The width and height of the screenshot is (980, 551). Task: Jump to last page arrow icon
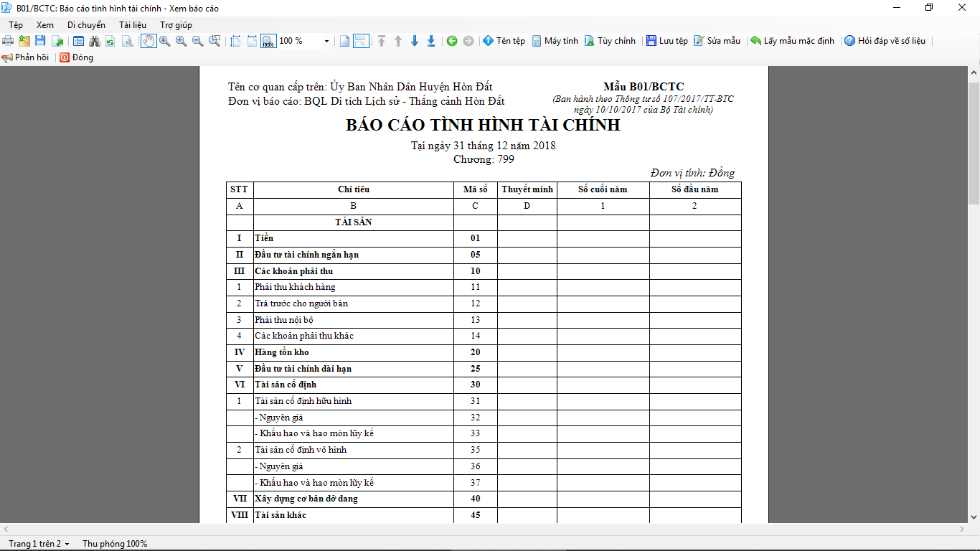(x=431, y=41)
